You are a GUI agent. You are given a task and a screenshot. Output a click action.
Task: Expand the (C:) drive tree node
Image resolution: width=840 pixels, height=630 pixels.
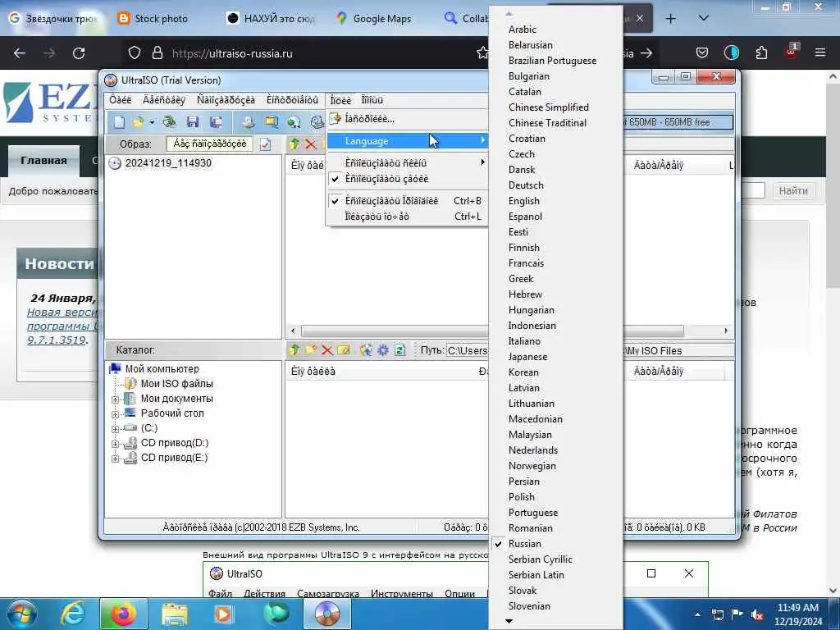click(115, 429)
